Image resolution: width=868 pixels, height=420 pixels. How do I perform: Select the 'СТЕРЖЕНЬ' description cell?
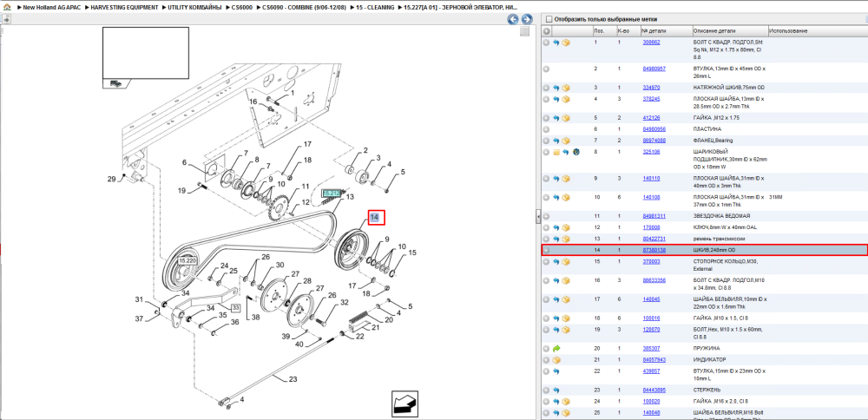coord(708,390)
